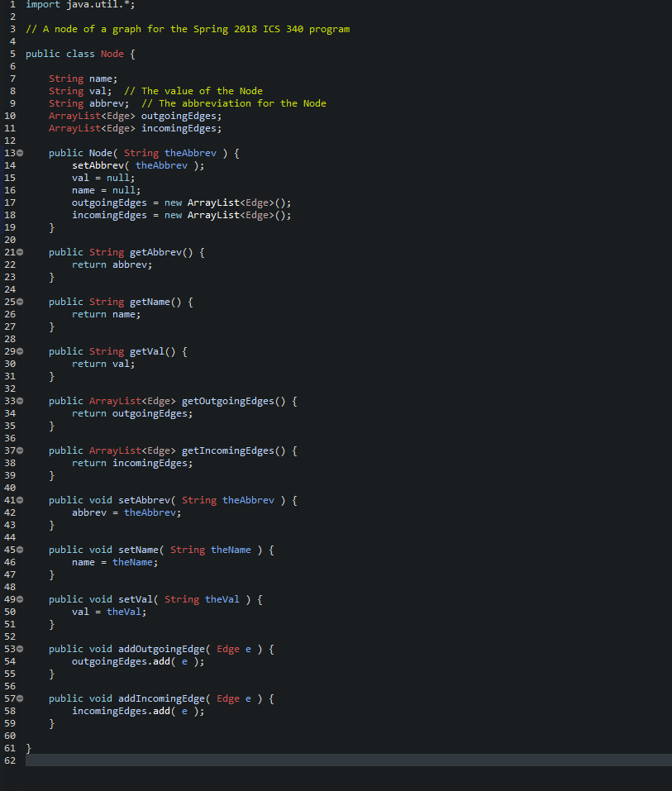672x791 pixels.
Task: Click 'incomingEdges;' field declaration on line 11
Action: pos(182,128)
